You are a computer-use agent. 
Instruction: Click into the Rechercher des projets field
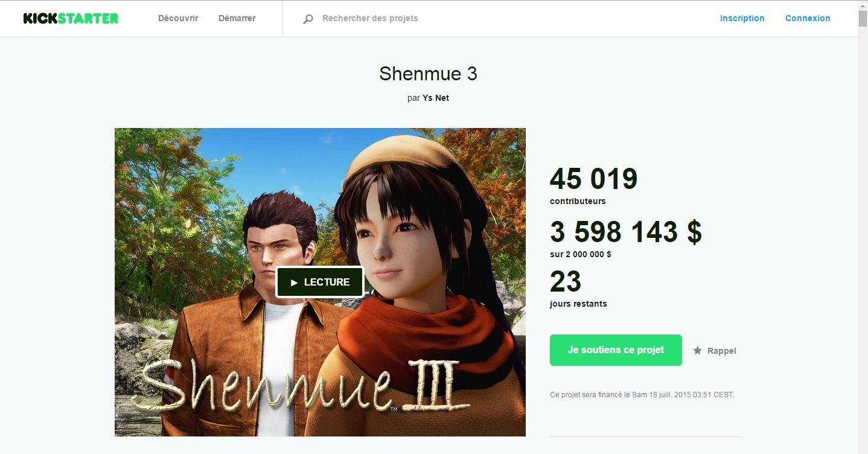pos(495,18)
